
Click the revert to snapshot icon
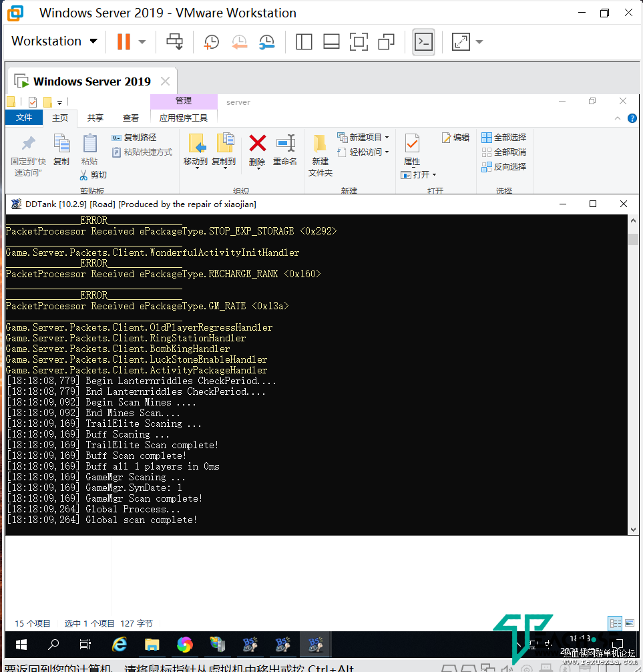tap(238, 42)
